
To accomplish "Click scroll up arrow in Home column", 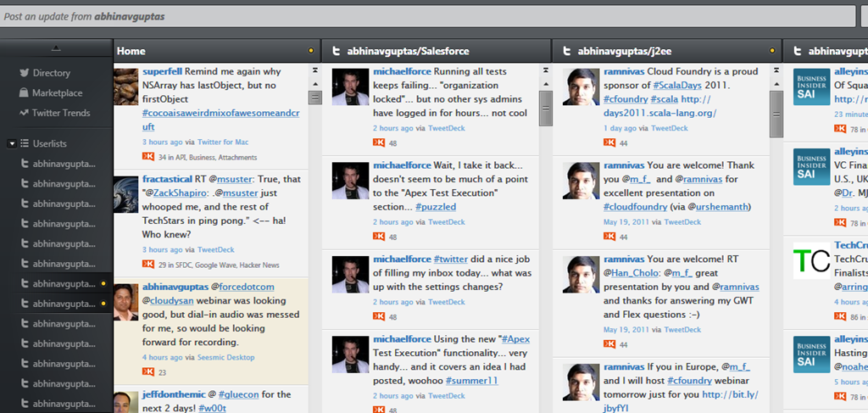I will click(x=315, y=84).
